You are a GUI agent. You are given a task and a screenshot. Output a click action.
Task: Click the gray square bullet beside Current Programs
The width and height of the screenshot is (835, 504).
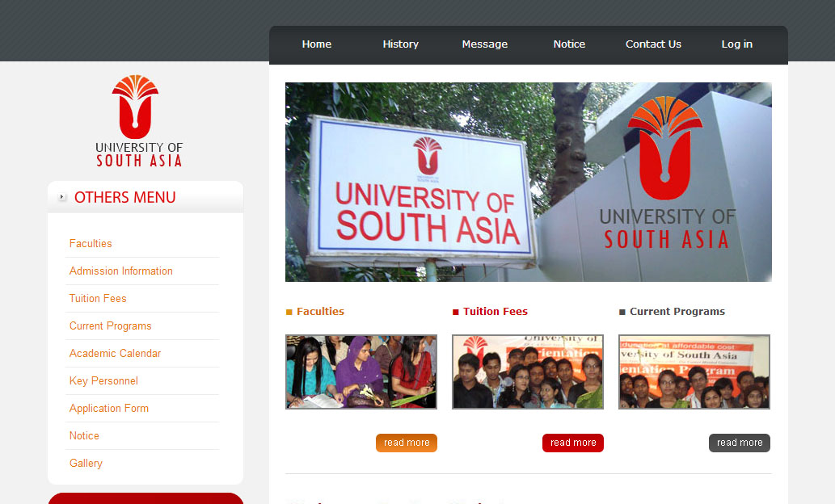click(x=622, y=312)
